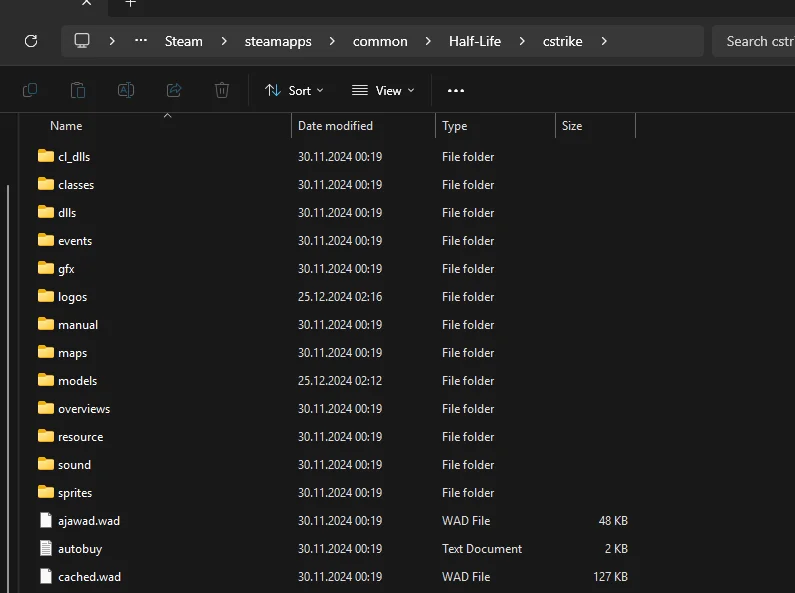Show hidden breadcrumb path via ellipsis
795x593 pixels.
pos(141,41)
